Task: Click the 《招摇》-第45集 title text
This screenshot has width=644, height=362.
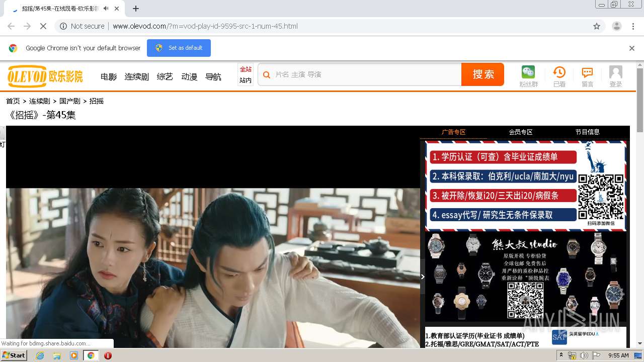Action: click(41, 115)
